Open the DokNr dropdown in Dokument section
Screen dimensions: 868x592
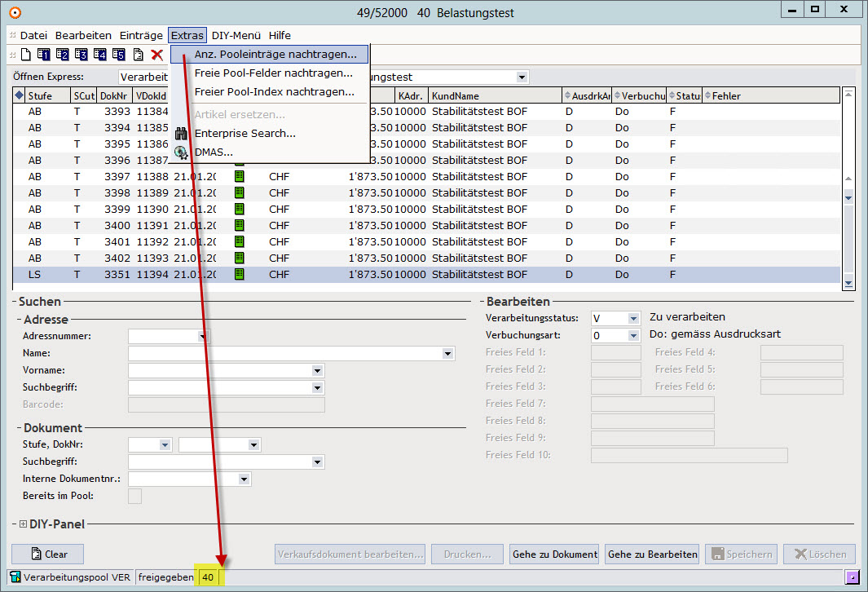[x=253, y=444]
